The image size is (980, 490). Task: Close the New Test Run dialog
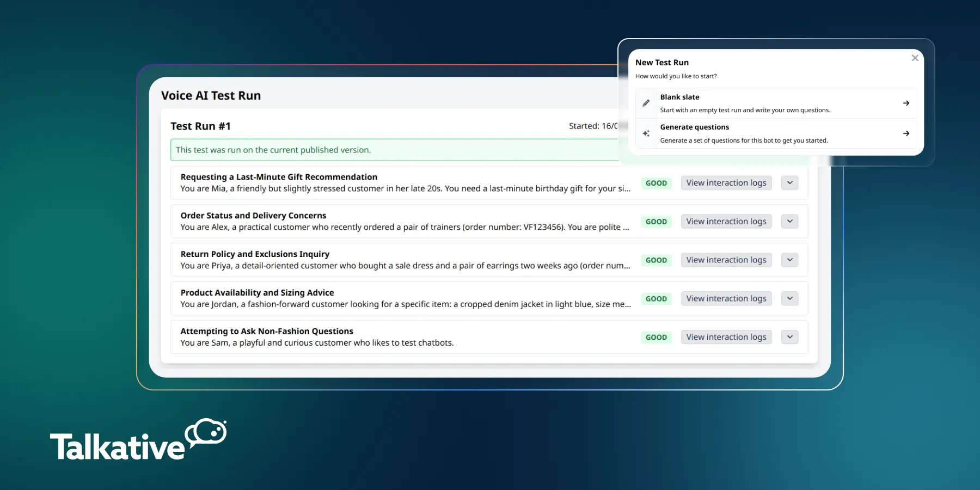pos(915,58)
